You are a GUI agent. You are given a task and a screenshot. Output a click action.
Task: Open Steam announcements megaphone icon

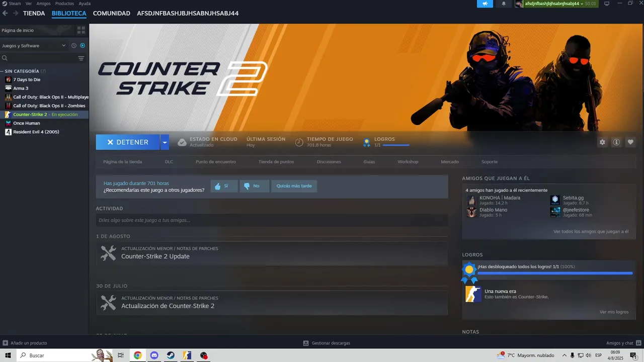click(x=485, y=4)
